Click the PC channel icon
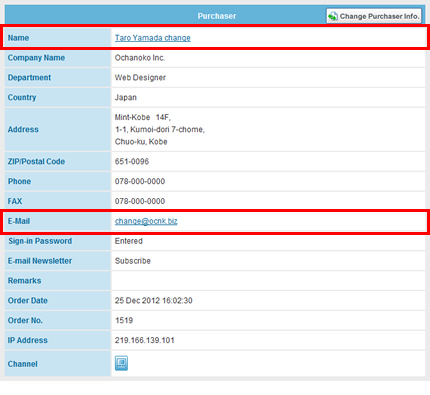Image resolution: width=430 pixels, height=395 pixels. tap(121, 363)
